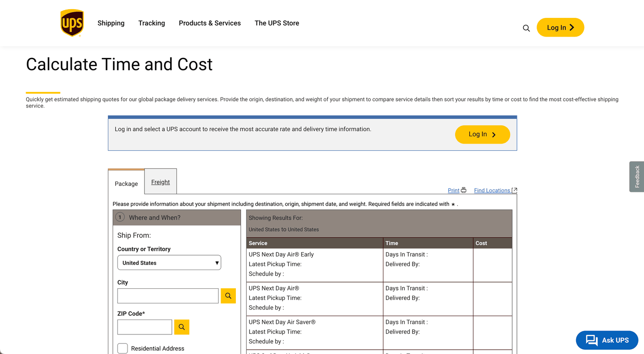Click the Print link
The height and width of the screenshot is (354, 644).
point(453,190)
